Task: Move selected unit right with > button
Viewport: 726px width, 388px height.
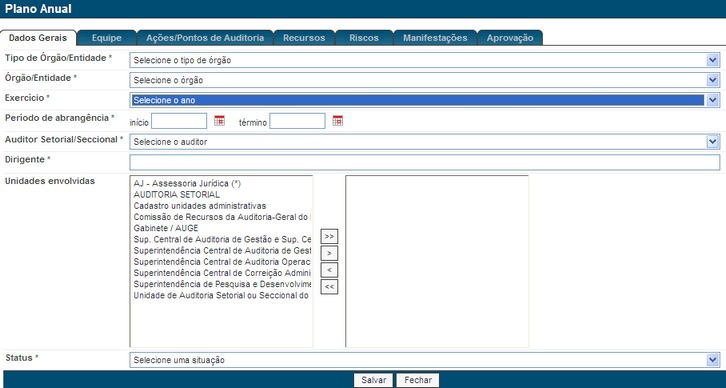Action: (329, 253)
